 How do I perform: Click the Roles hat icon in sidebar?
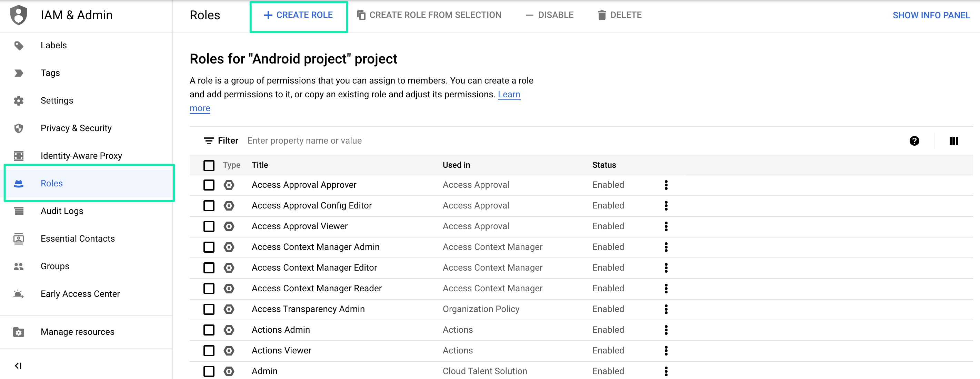pyautogui.click(x=19, y=184)
